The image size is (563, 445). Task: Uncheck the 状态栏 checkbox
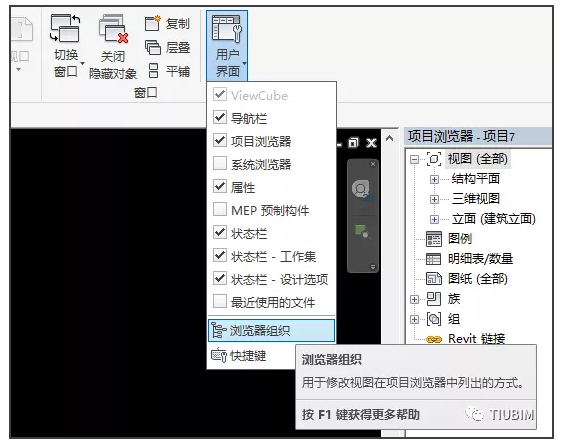pos(220,232)
